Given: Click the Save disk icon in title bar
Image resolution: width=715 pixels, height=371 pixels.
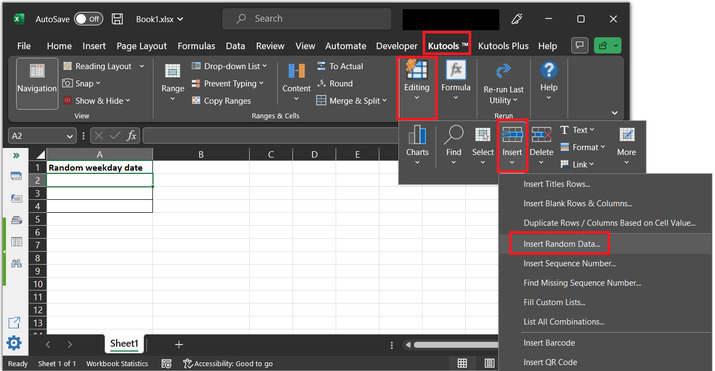Looking at the screenshot, I should tap(118, 19).
